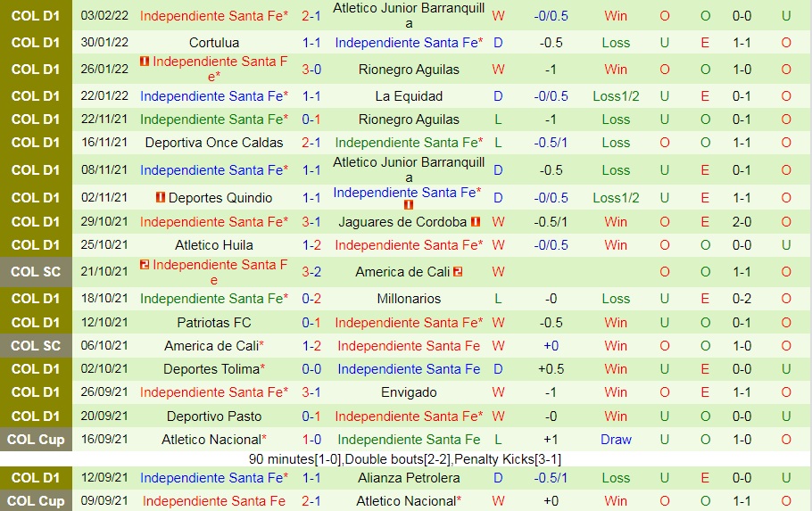Click COL Cup label for 16/09/21 match
Screen dimensions: 812x511
click(36, 440)
